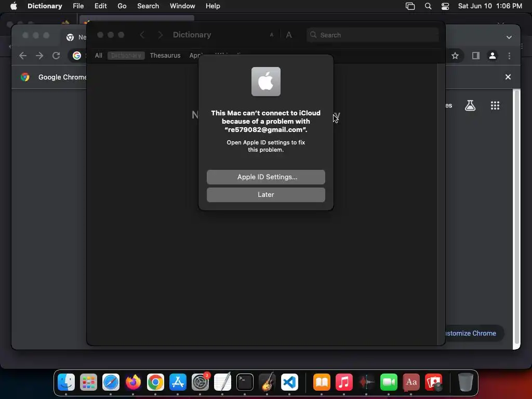Click the screen mirroring menu bar icon
The width and height of the screenshot is (532, 399).
pos(410,6)
